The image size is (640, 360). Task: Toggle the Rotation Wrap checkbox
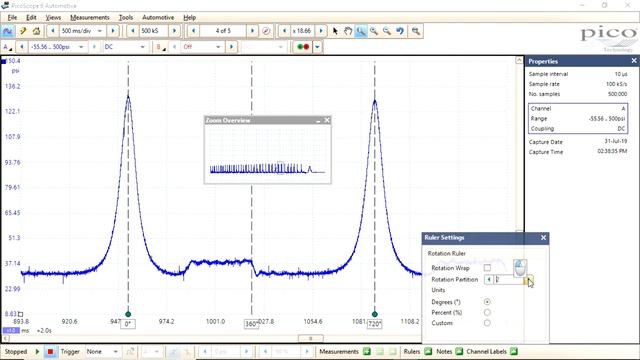tap(487, 268)
